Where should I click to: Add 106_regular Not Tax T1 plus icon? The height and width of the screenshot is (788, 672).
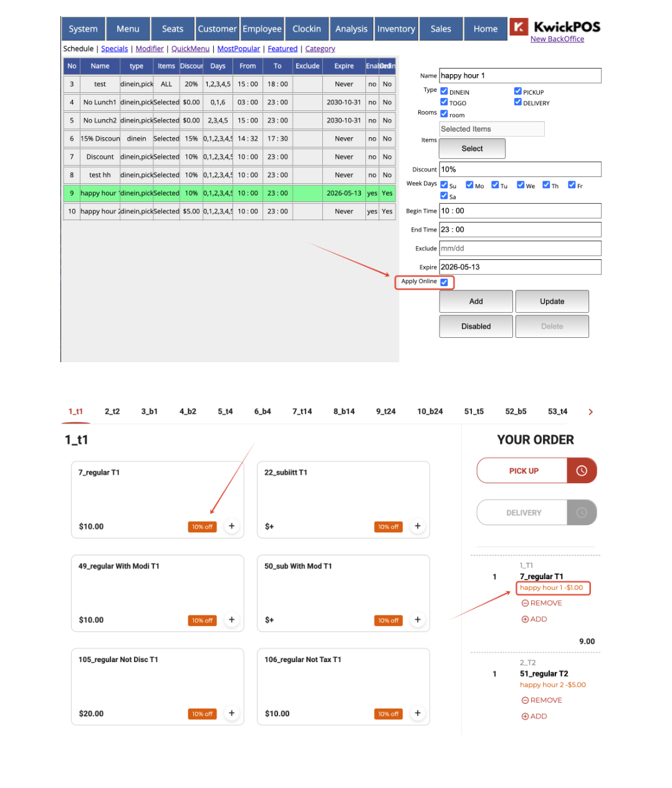point(418,713)
